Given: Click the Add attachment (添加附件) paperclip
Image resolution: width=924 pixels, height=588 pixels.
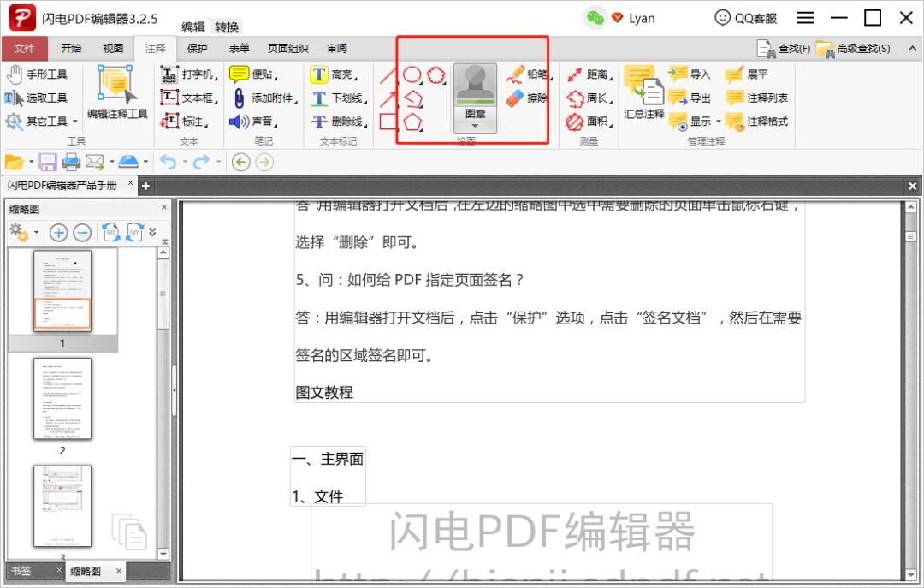Looking at the screenshot, I should [264, 98].
